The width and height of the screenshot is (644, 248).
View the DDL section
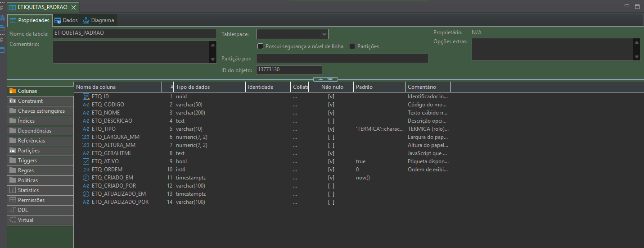[41, 210]
